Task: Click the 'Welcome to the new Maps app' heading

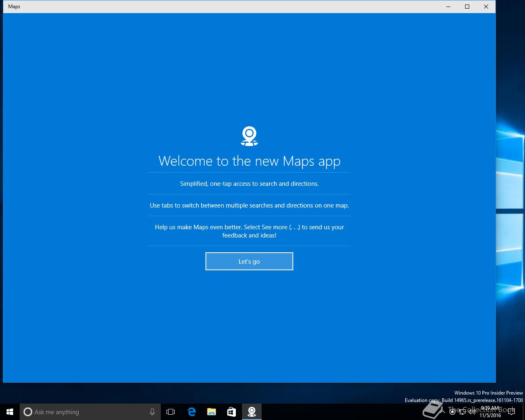Action: tap(249, 161)
